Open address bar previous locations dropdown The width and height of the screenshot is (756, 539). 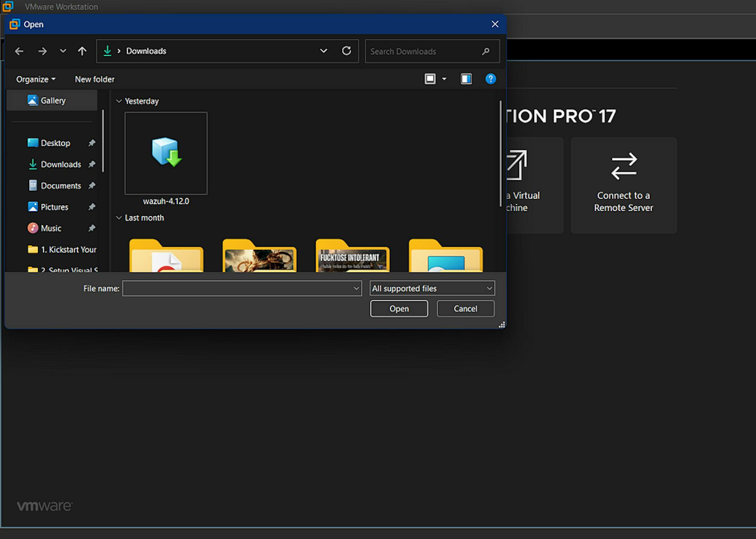pos(324,51)
